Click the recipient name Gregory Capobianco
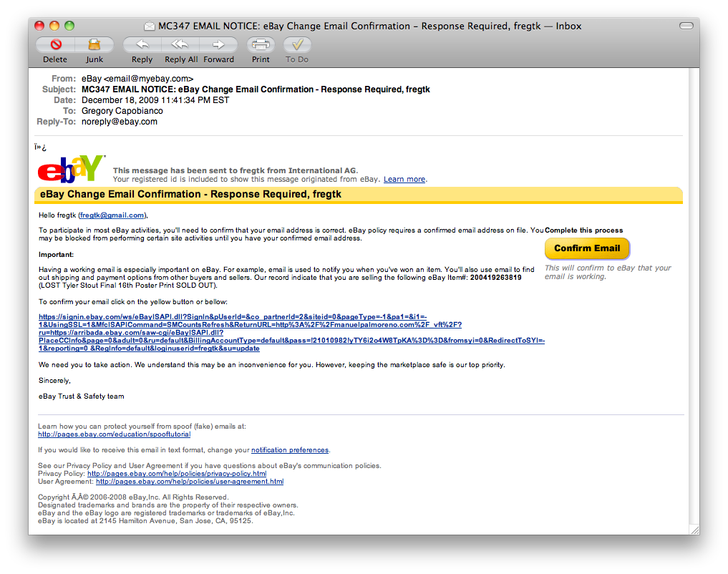 pos(122,111)
